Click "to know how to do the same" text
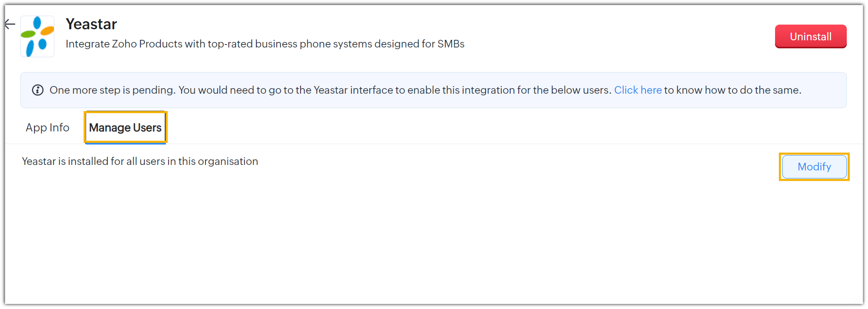This screenshot has height=309, width=868. pyautogui.click(x=733, y=90)
